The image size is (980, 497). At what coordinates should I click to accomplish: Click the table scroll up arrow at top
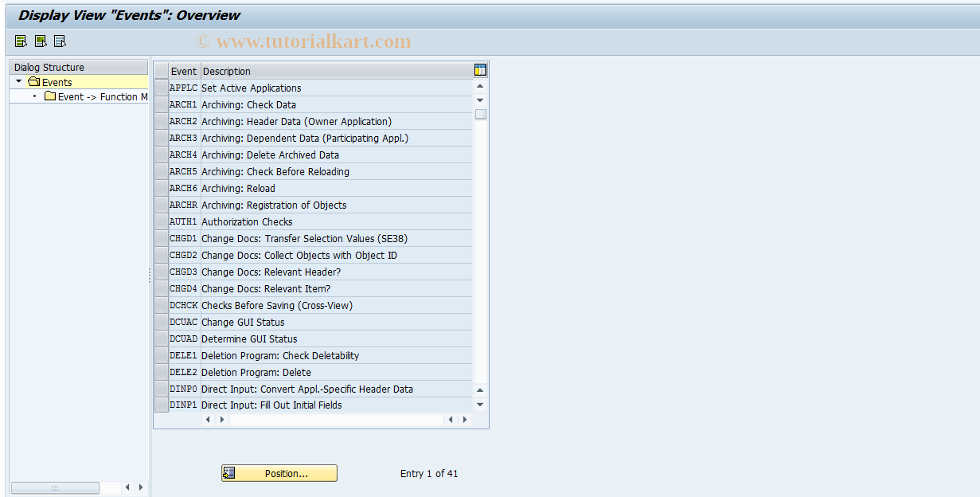pyautogui.click(x=480, y=86)
